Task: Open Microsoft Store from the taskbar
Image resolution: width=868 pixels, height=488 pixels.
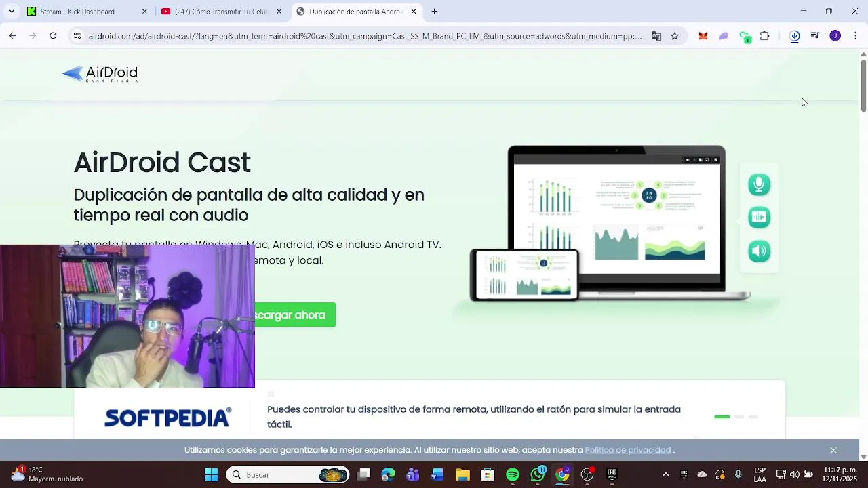Action: [488, 474]
